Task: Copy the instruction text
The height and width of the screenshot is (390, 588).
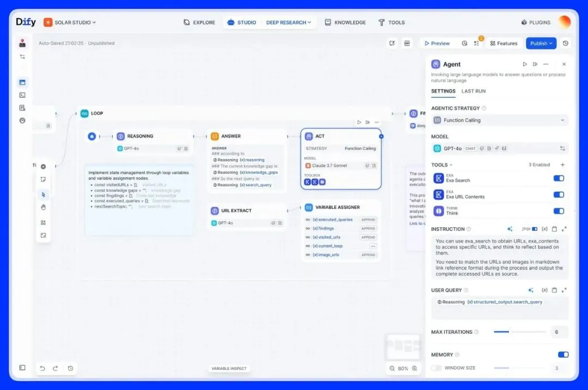Action: [554, 229]
